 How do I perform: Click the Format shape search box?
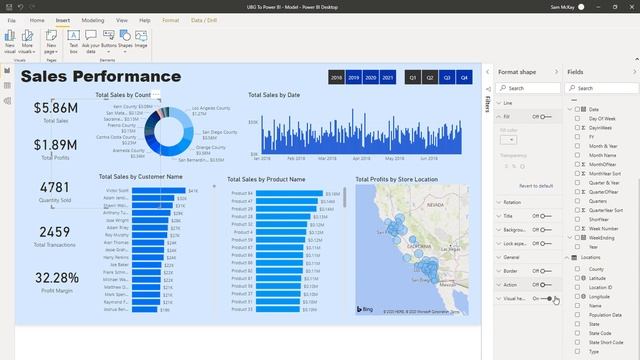click(x=528, y=88)
